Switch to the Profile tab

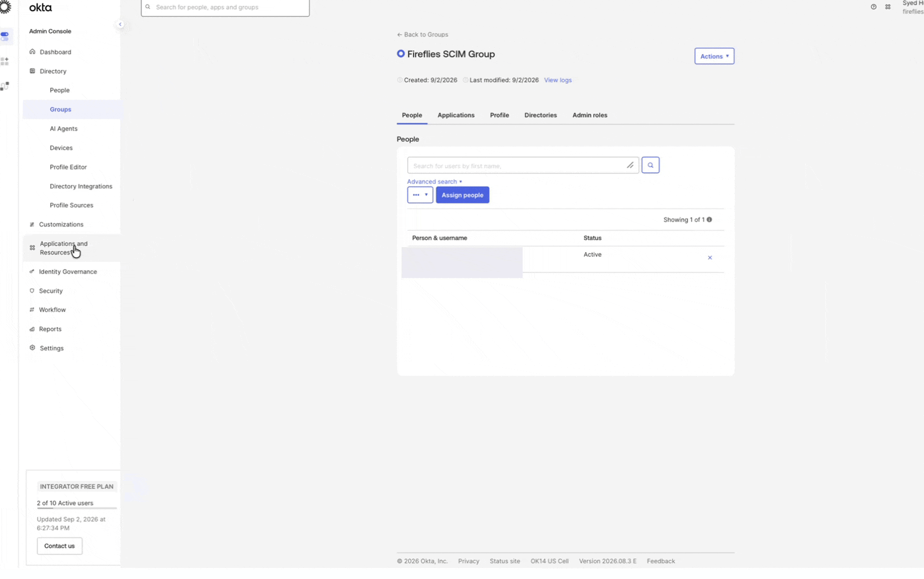click(500, 115)
